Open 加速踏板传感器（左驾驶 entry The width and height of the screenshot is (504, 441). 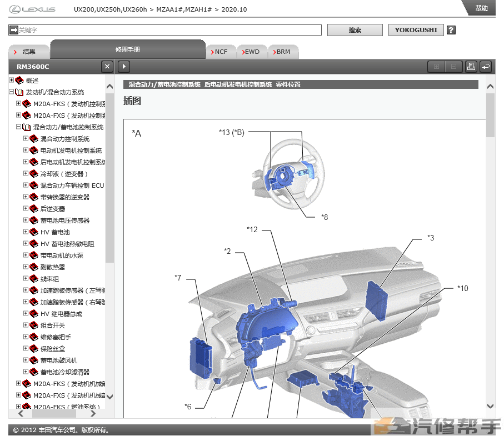[x=73, y=290]
